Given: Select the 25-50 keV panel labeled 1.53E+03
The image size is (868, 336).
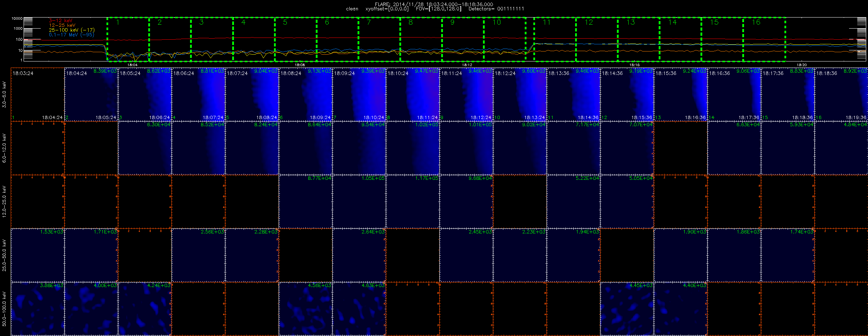Looking at the screenshot, I should coord(38,255).
